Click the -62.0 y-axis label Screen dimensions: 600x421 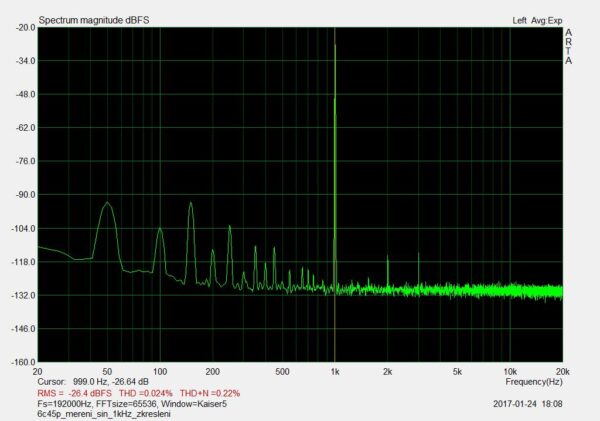pyautogui.click(x=26, y=128)
